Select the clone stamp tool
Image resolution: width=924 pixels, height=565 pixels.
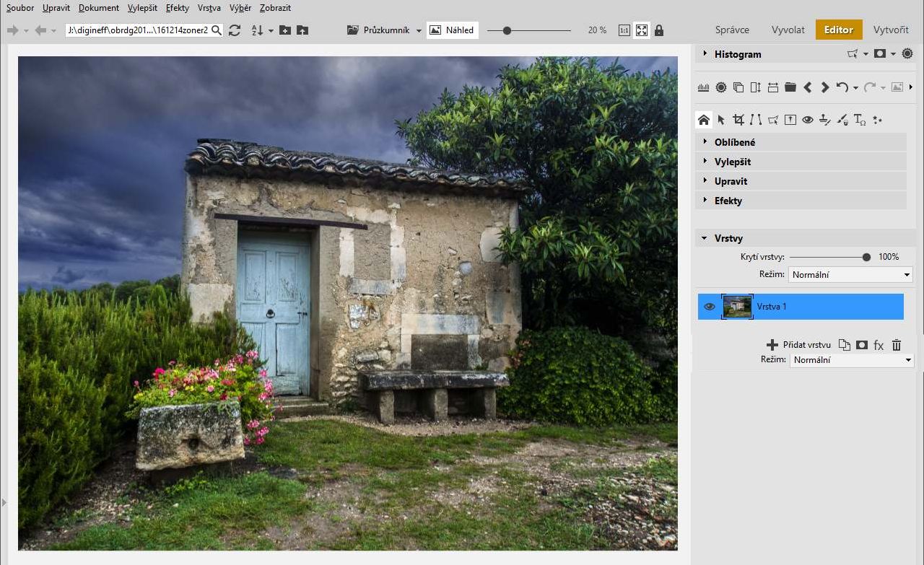point(825,120)
